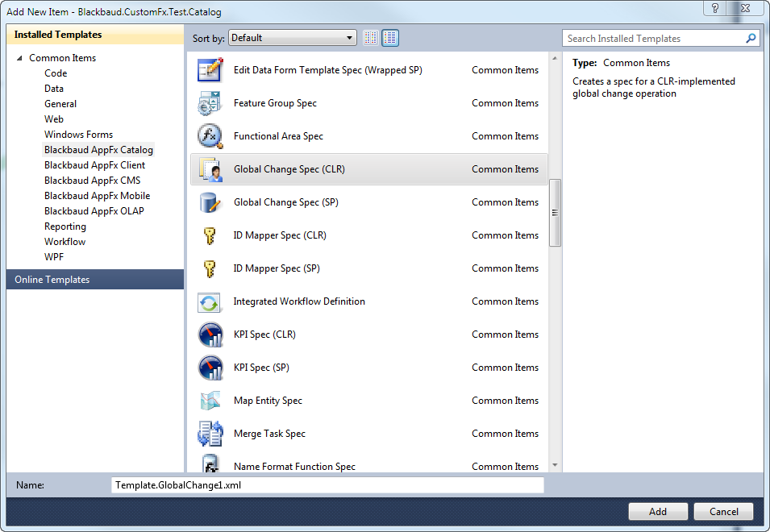Image resolution: width=770 pixels, height=532 pixels.
Task: Select the Windows Forms category
Action: pyautogui.click(x=78, y=134)
